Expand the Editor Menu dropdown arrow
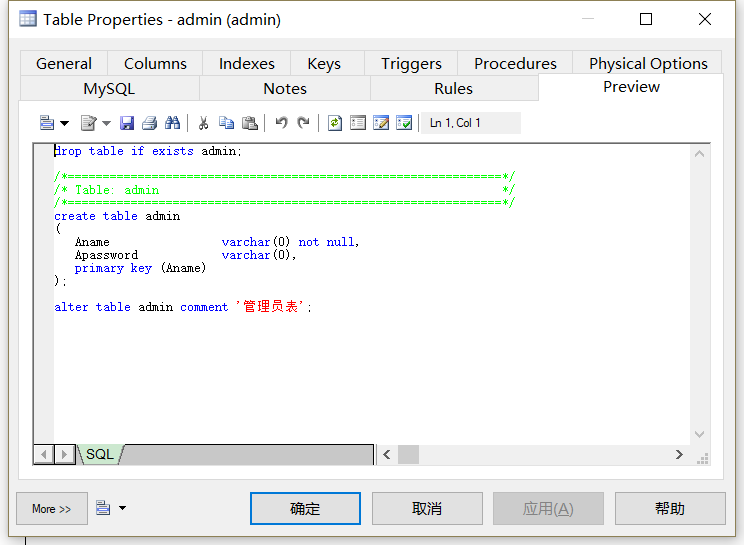This screenshot has height=545, width=744. (x=64, y=123)
